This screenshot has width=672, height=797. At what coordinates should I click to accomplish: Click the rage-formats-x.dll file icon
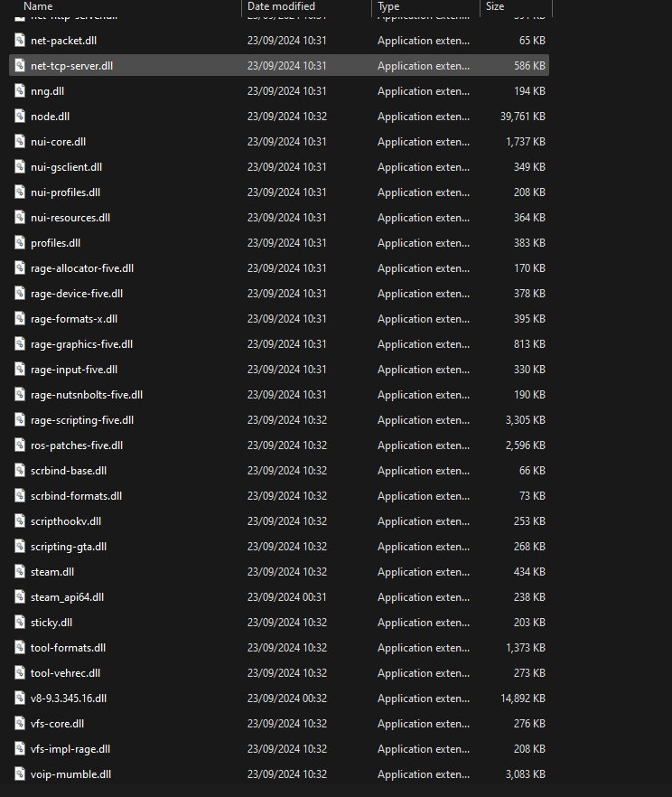coord(20,319)
